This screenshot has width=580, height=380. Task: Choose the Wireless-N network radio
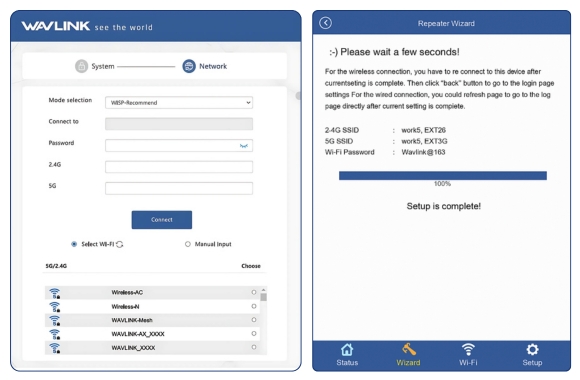click(254, 306)
